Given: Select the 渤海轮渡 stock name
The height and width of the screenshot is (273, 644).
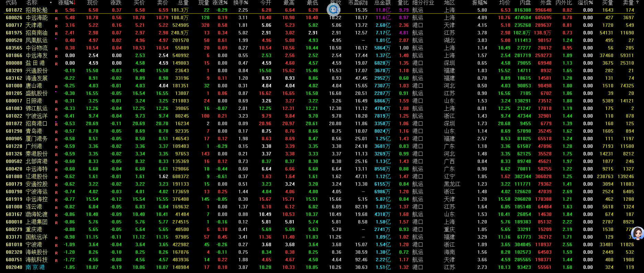Looking at the screenshot, I should (37, 215).
